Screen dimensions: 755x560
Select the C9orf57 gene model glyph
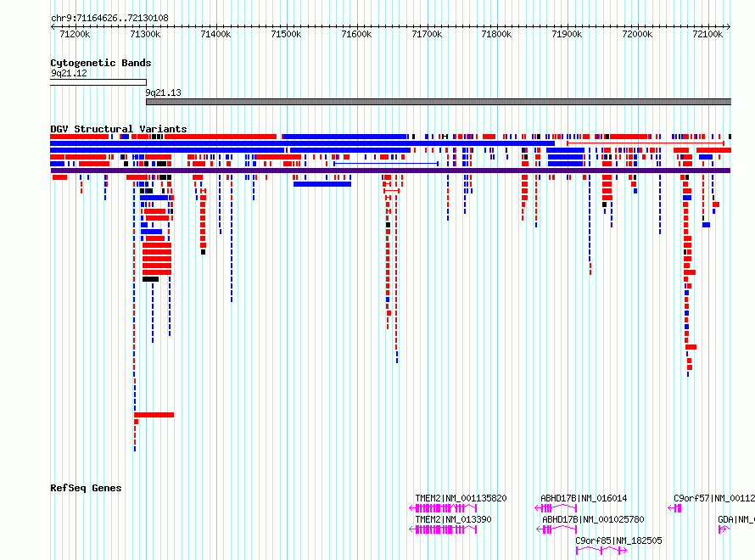tap(674, 508)
